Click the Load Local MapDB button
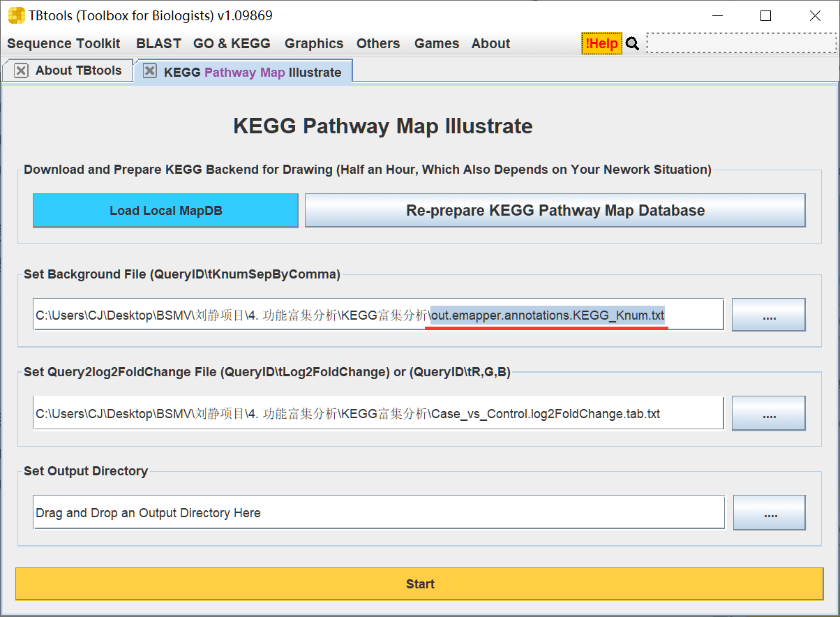840x617 pixels. [x=165, y=211]
